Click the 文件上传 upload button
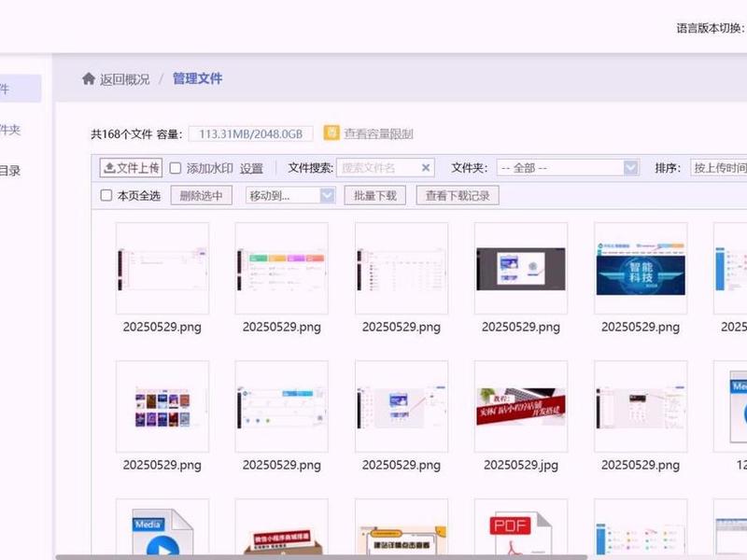The width and height of the screenshot is (747, 560). tap(131, 168)
